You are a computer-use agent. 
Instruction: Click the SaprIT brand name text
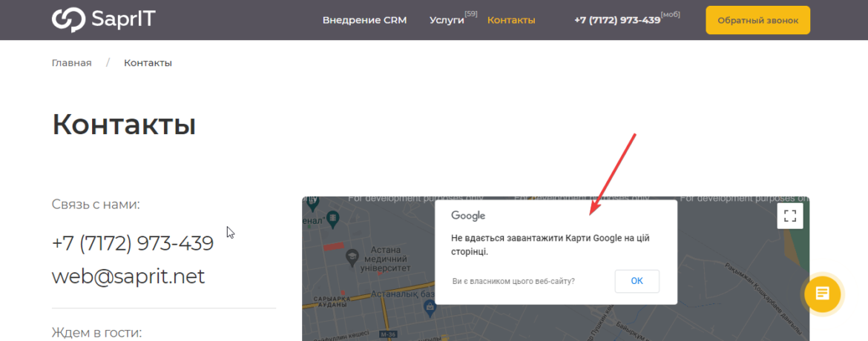[123, 20]
